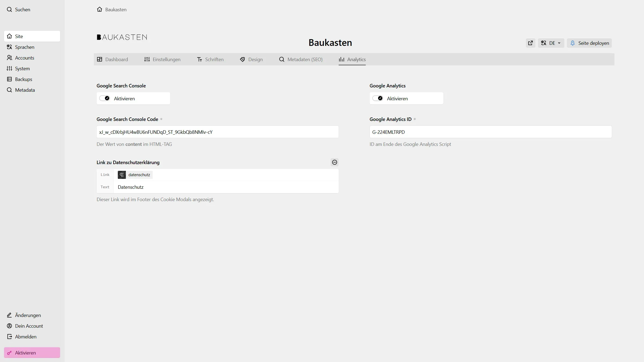Switch to the Einstellungen tab
Screen dimensions: 644x362
tap(162, 59)
